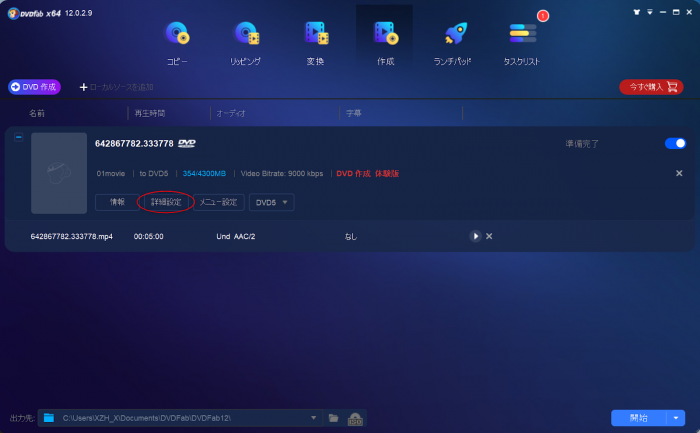Select the 642867782.333778.mp4 file name

coord(72,236)
